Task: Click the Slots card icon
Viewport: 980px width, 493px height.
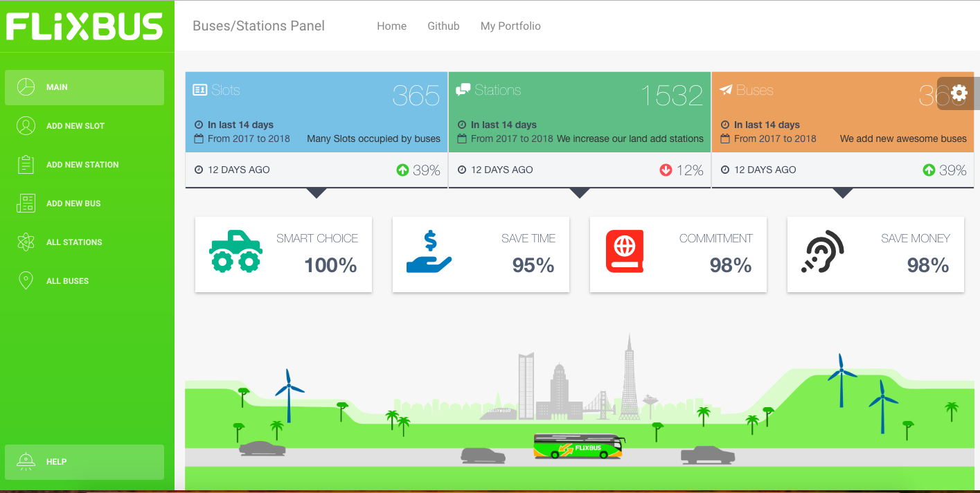Action: click(199, 90)
